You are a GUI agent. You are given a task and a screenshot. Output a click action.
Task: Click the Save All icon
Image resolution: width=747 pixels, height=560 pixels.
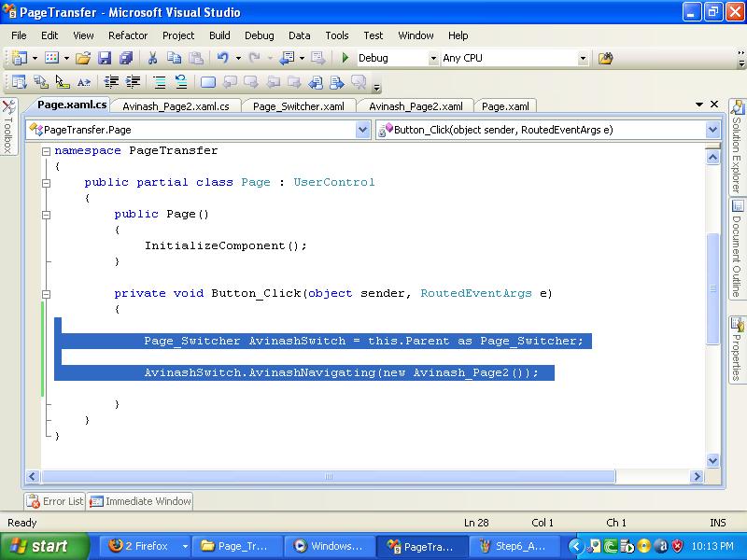126,58
